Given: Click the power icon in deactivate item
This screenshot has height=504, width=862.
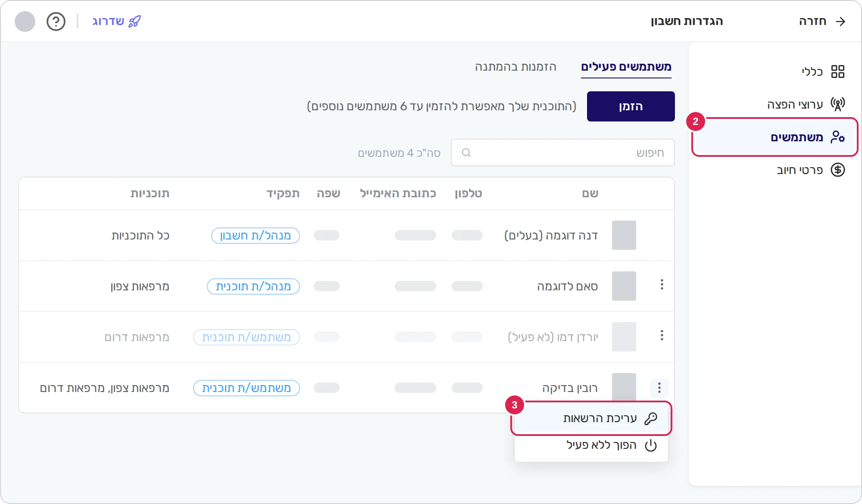Looking at the screenshot, I should coord(650,445).
